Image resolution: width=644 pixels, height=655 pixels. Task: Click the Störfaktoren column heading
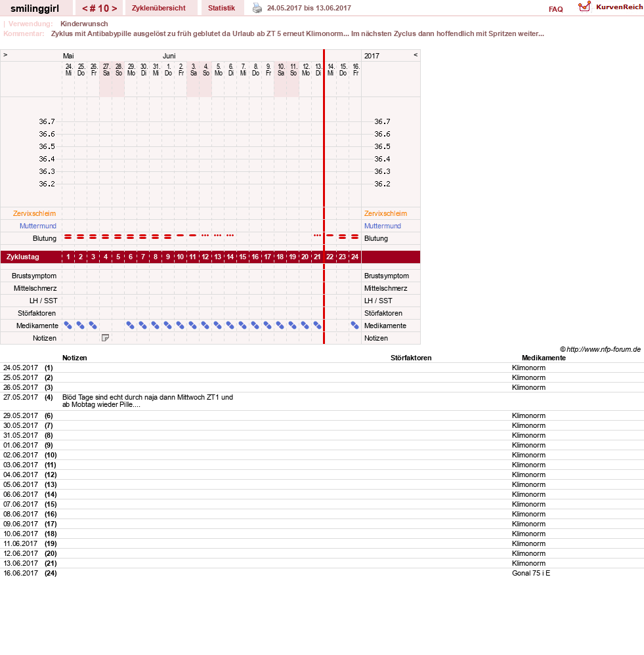[411, 358]
